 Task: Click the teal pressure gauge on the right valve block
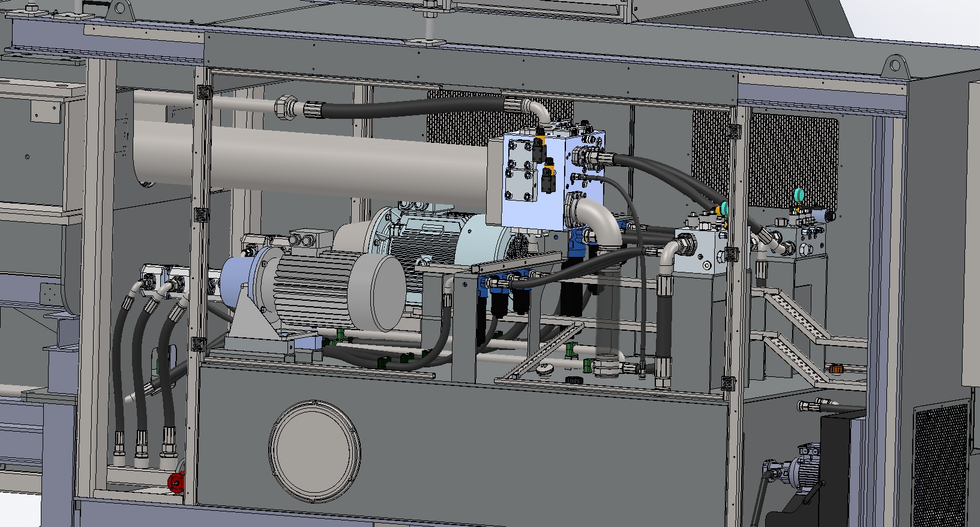pos(799,194)
